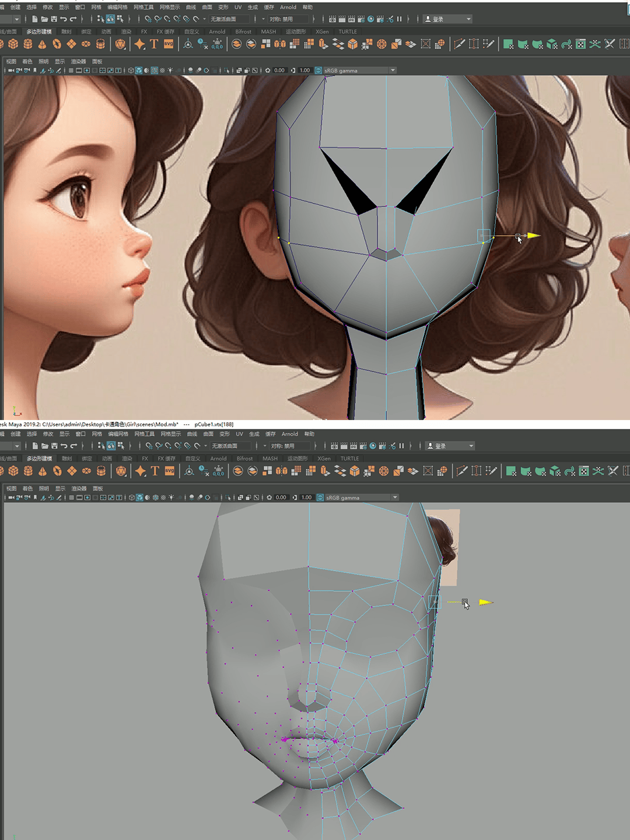Click the 无激活曲面 field in top window toolbar
630x840 pixels.
coord(229,19)
